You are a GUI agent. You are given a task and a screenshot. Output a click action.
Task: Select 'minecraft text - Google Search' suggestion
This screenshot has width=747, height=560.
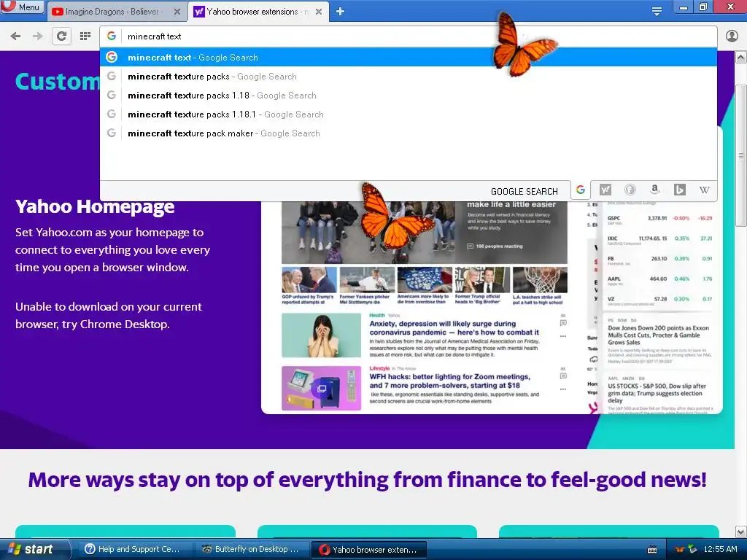(x=409, y=57)
